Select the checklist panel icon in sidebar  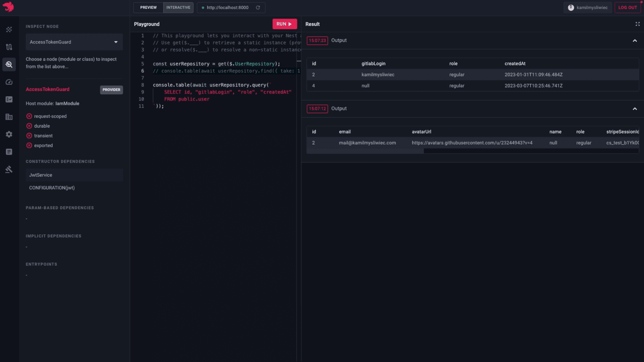coord(9,99)
